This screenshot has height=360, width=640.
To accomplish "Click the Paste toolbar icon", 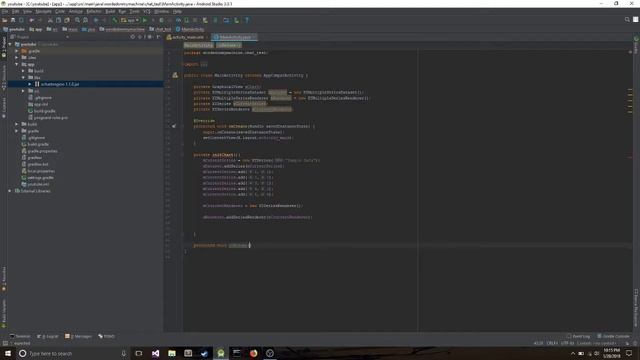I will click(x=67, y=20).
